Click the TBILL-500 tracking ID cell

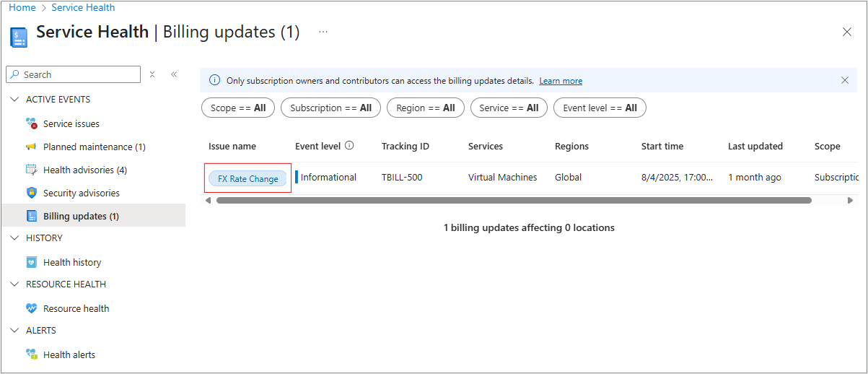pos(402,178)
